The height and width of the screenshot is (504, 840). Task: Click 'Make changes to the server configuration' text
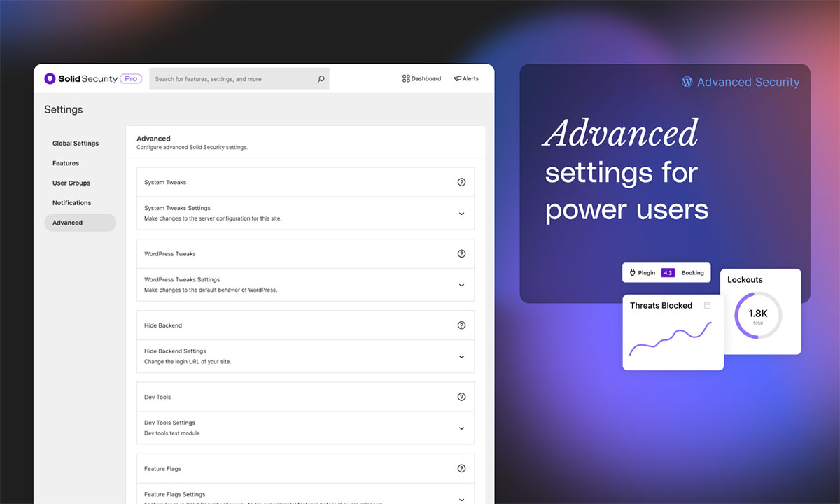[213, 218]
